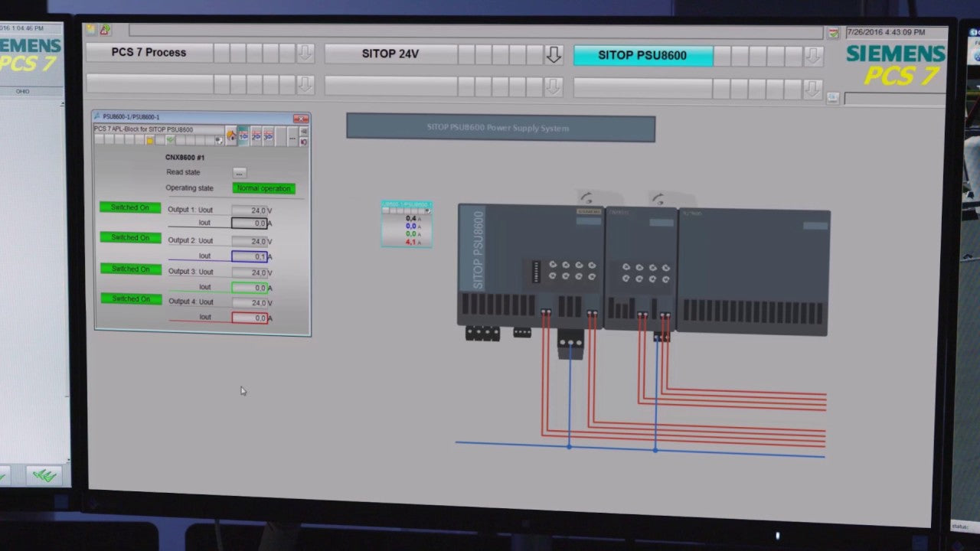Viewport: 980px width, 551px height.
Task: Click the Output 3 Uout value field
Action: pyautogui.click(x=250, y=272)
